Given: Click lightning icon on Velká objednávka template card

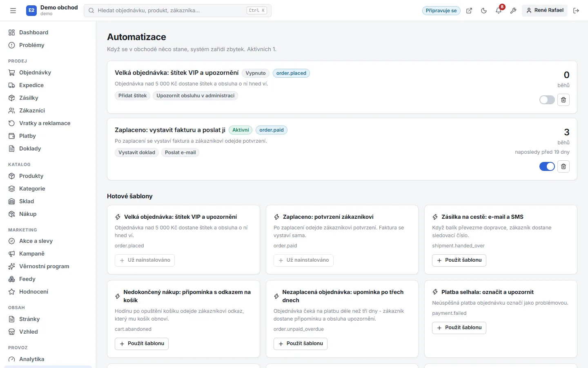Looking at the screenshot, I should click(118, 217).
